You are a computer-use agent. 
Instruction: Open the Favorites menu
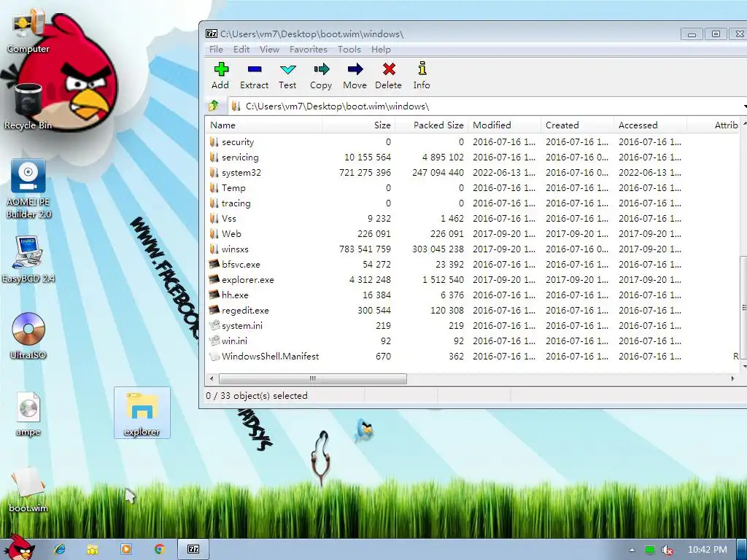(309, 49)
